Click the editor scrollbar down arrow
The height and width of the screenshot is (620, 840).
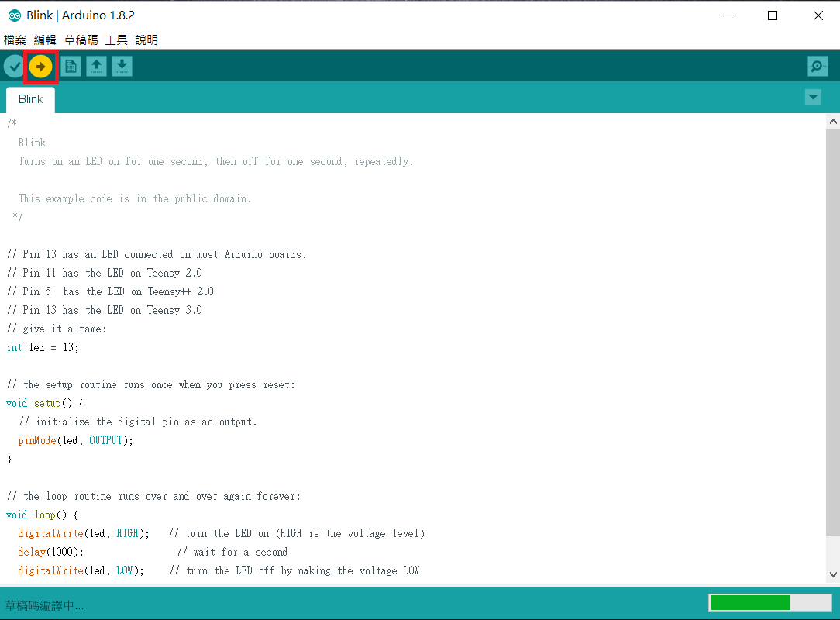pos(833,574)
